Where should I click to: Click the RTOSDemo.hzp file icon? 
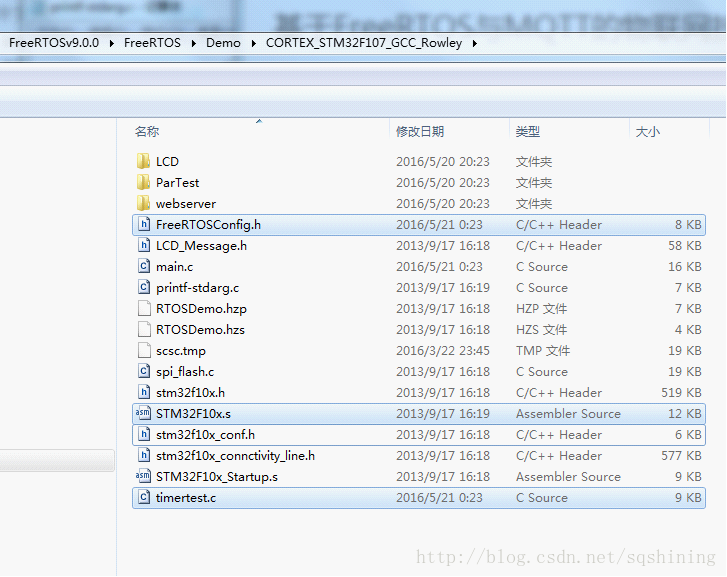click(144, 308)
